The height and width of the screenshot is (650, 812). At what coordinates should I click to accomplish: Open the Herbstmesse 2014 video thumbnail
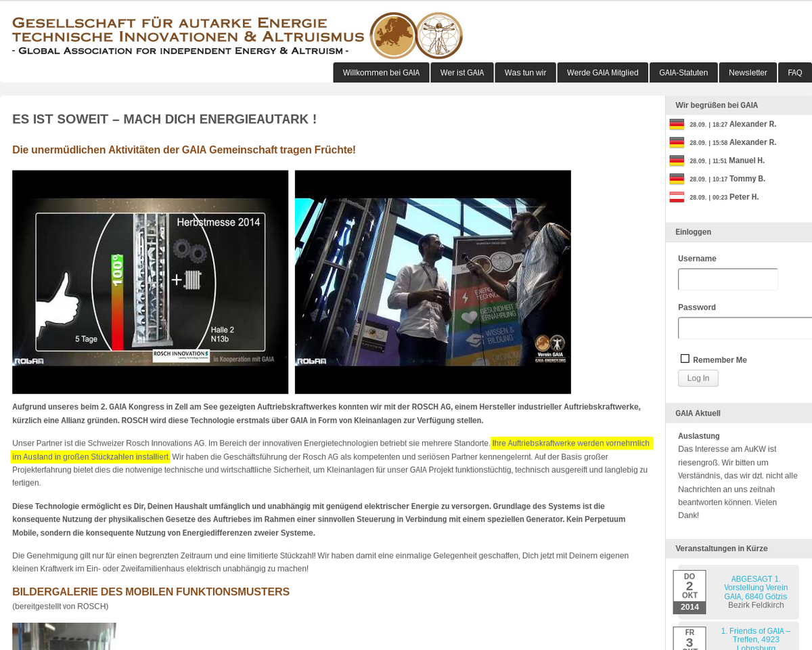150,282
